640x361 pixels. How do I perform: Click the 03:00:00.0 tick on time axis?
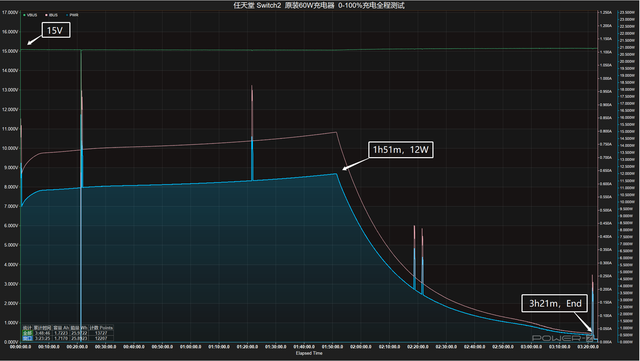tap(531, 347)
